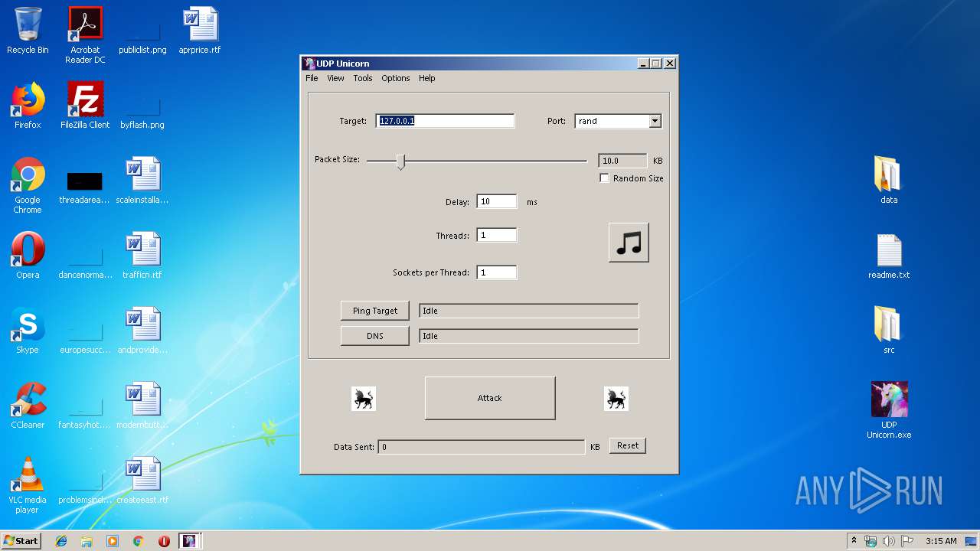Open the Options menu
980x551 pixels.
click(396, 78)
